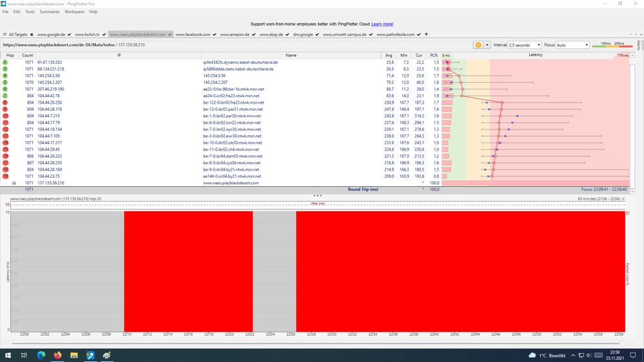This screenshot has width=644, height=362.
Task: Sort by the Avg column header
Action: point(389,55)
